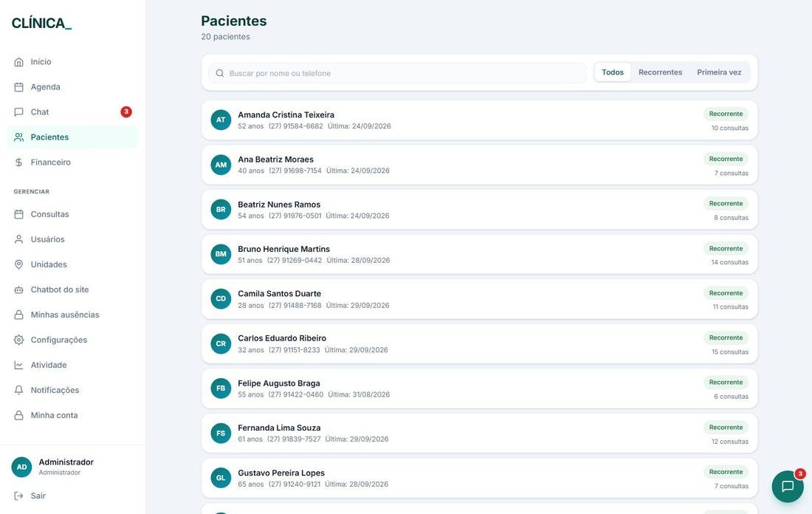Click the Minha conta lock icon
The height and width of the screenshot is (514, 812).
18,415
